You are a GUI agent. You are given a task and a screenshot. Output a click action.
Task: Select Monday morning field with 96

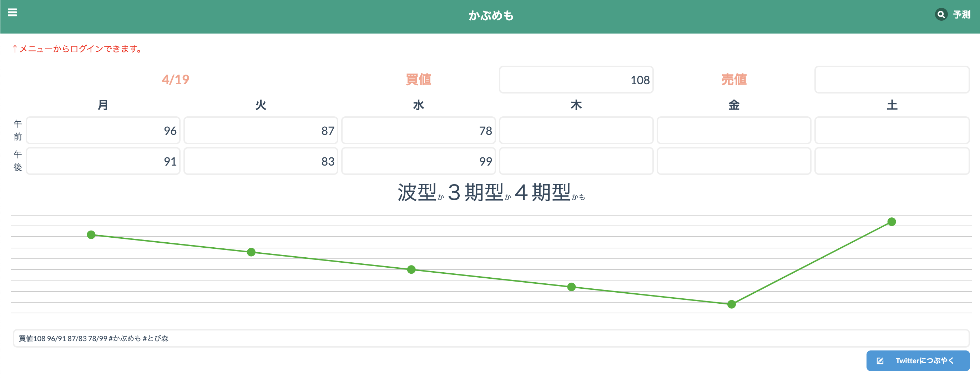point(103,131)
